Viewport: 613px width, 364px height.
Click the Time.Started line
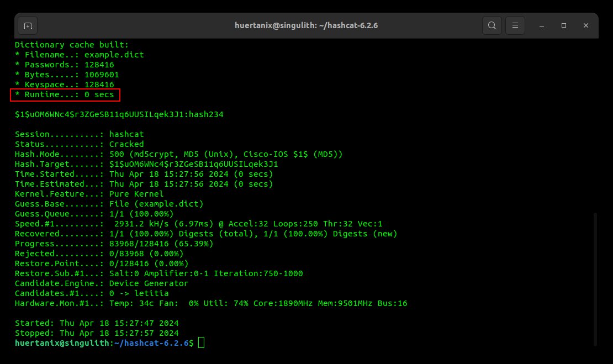[144, 174]
